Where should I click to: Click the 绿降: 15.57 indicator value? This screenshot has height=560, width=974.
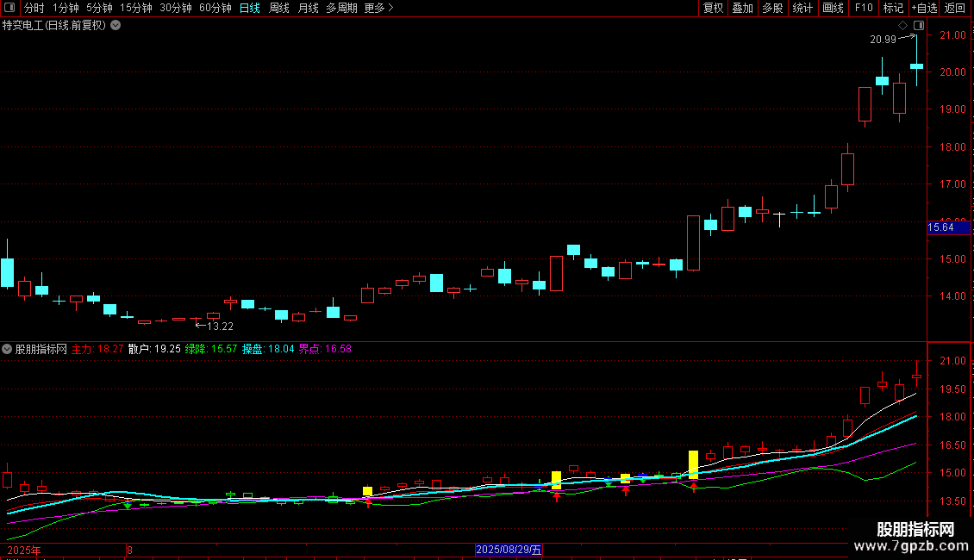[211, 349]
